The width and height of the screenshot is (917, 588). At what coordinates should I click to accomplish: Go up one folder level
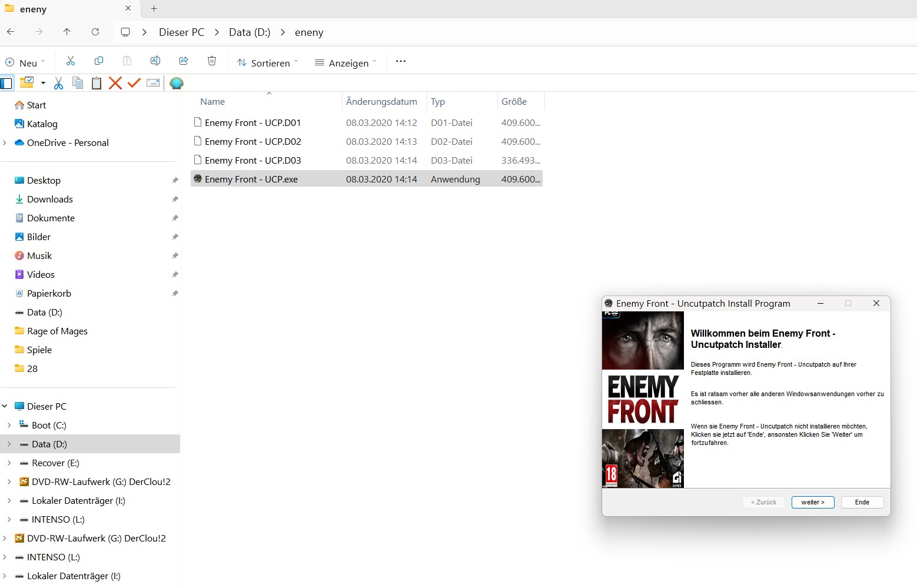(x=67, y=32)
